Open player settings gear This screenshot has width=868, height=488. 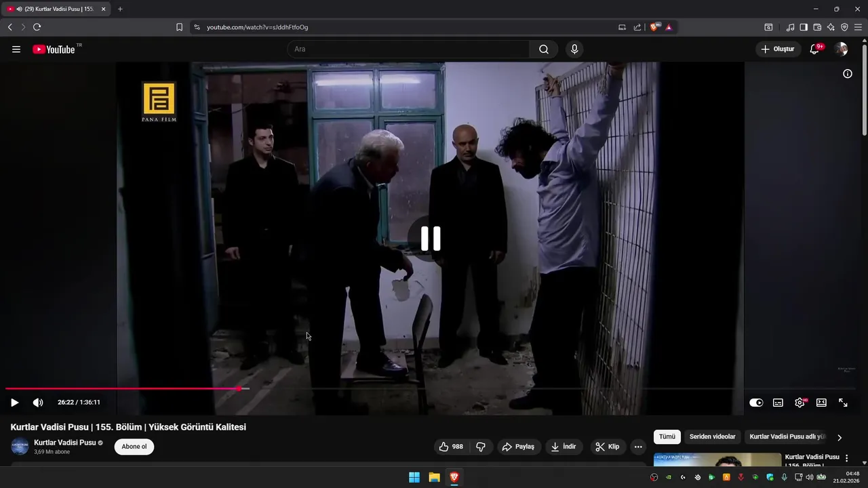click(x=800, y=403)
